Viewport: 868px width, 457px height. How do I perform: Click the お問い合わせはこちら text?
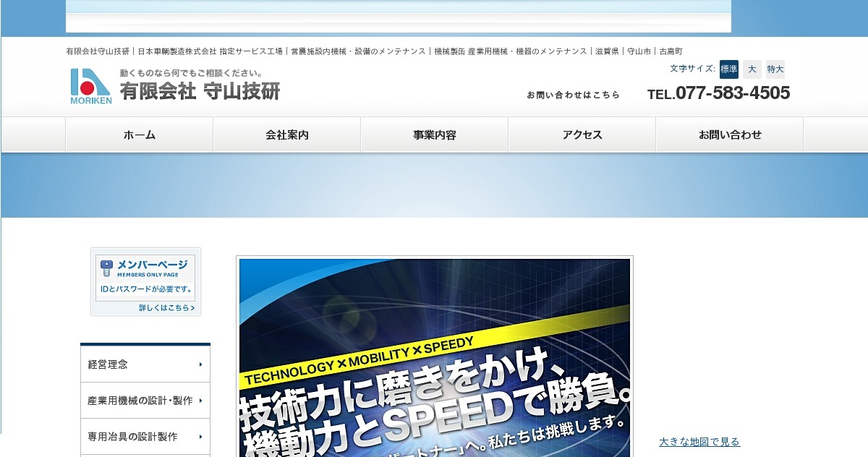coord(574,95)
